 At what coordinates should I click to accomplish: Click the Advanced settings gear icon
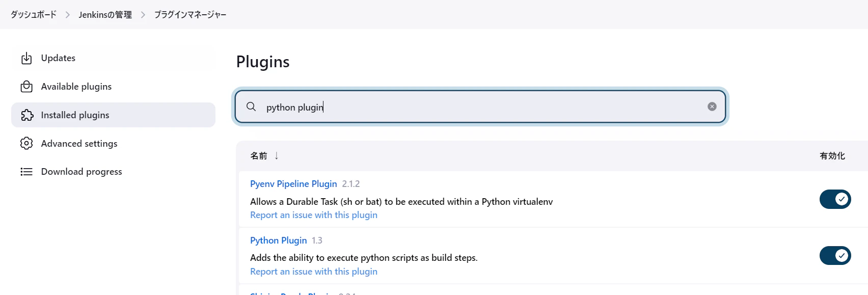[x=26, y=144]
